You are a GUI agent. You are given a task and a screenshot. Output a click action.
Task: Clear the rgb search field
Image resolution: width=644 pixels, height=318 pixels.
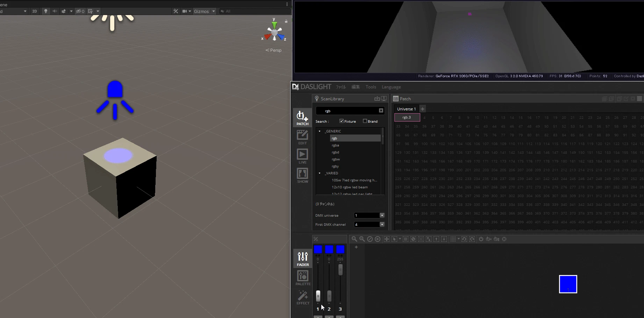coord(381,111)
